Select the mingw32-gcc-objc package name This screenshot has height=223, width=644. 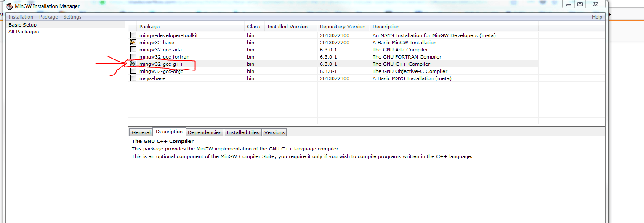tap(161, 71)
